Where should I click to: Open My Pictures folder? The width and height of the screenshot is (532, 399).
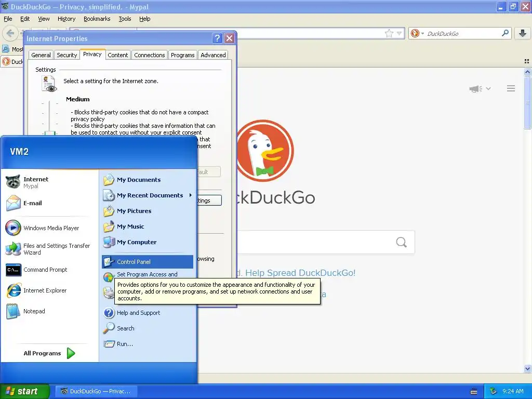pos(148,211)
